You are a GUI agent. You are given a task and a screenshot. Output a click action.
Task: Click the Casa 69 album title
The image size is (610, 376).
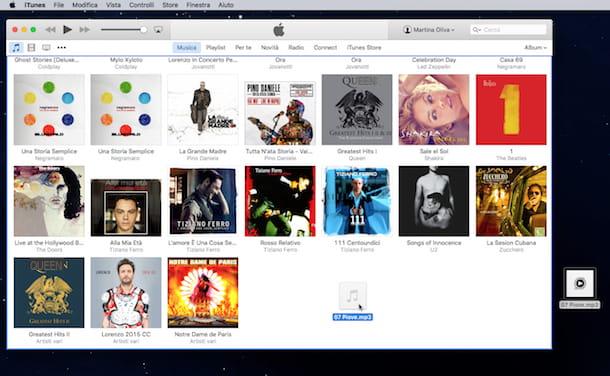(511, 60)
